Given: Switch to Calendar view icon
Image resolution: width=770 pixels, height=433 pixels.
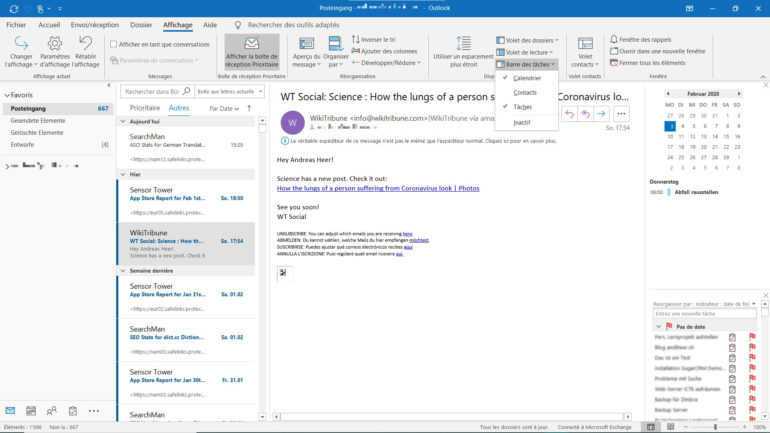Looking at the screenshot, I should coord(31,410).
